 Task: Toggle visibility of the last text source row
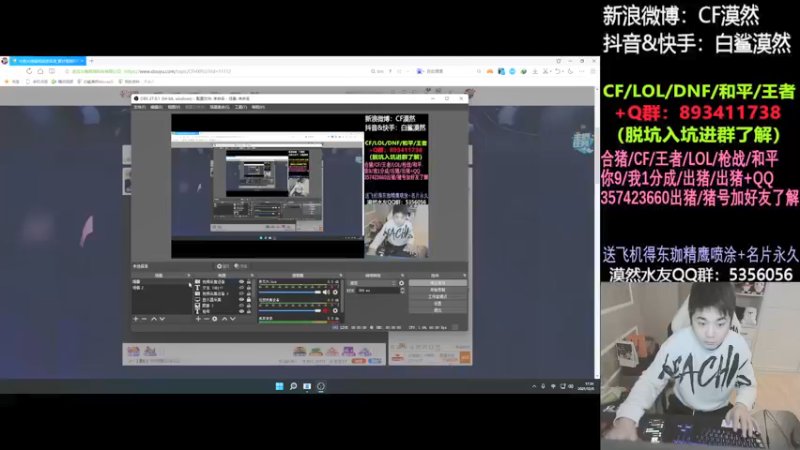click(241, 311)
